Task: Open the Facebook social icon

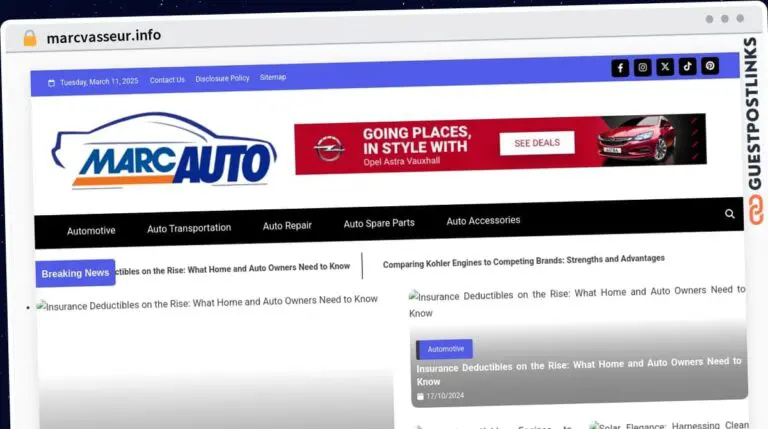Action: pos(620,68)
